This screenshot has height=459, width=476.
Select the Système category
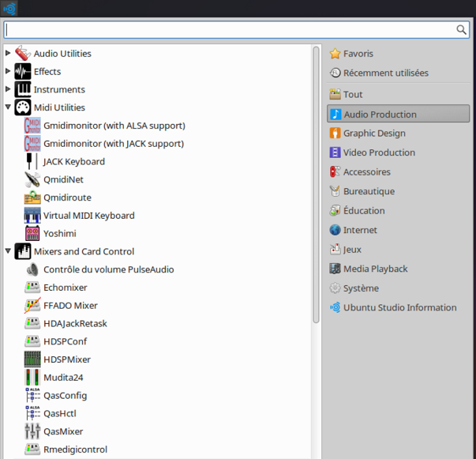coord(399,288)
